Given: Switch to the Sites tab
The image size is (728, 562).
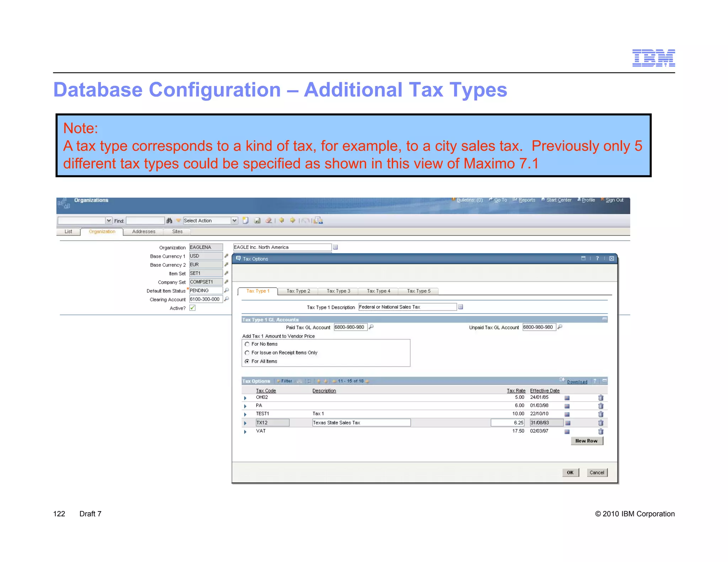Looking at the screenshot, I should tap(177, 232).
